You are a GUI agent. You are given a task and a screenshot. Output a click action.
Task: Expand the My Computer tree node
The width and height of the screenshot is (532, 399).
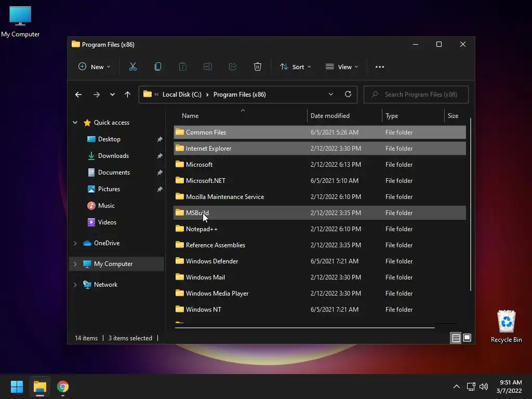pos(75,263)
